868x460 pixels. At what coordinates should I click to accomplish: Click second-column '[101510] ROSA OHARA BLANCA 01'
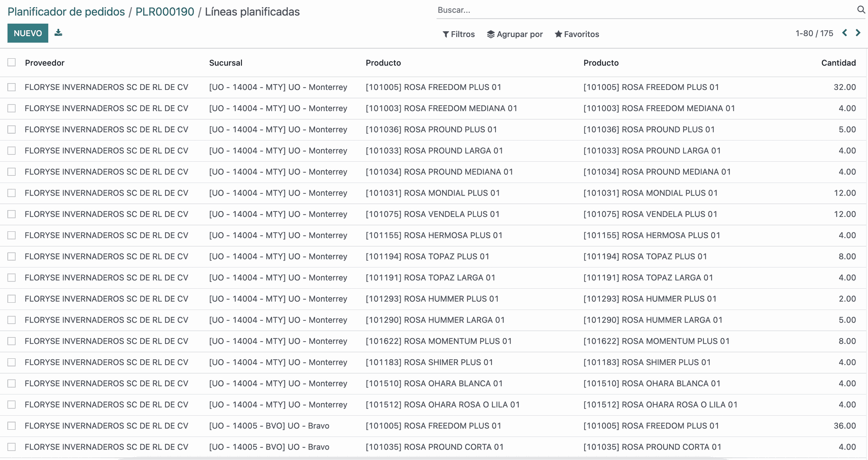pos(651,384)
